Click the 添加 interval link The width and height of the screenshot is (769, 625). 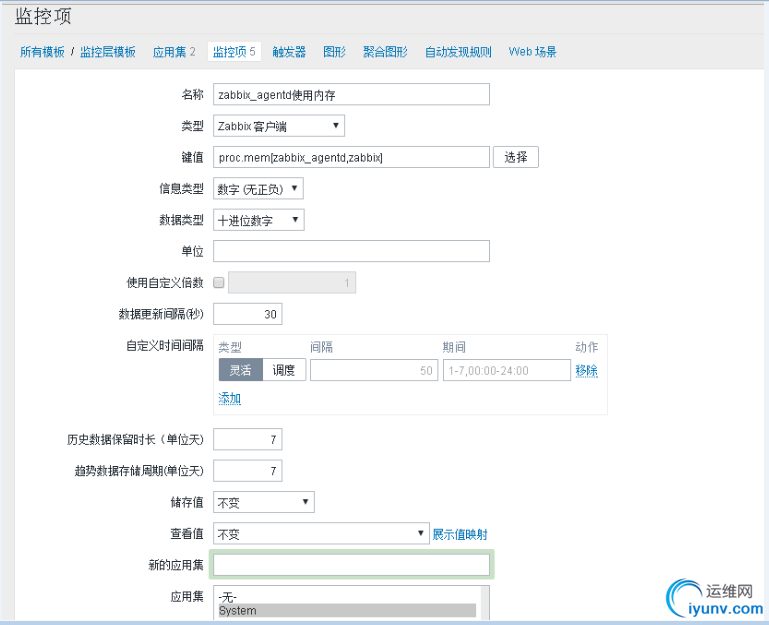pos(230,398)
